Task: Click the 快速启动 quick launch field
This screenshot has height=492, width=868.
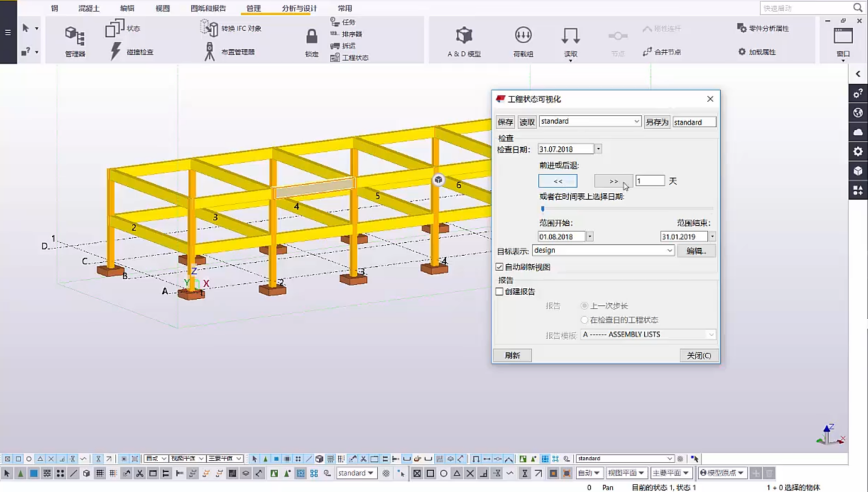Action: tap(806, 8)
